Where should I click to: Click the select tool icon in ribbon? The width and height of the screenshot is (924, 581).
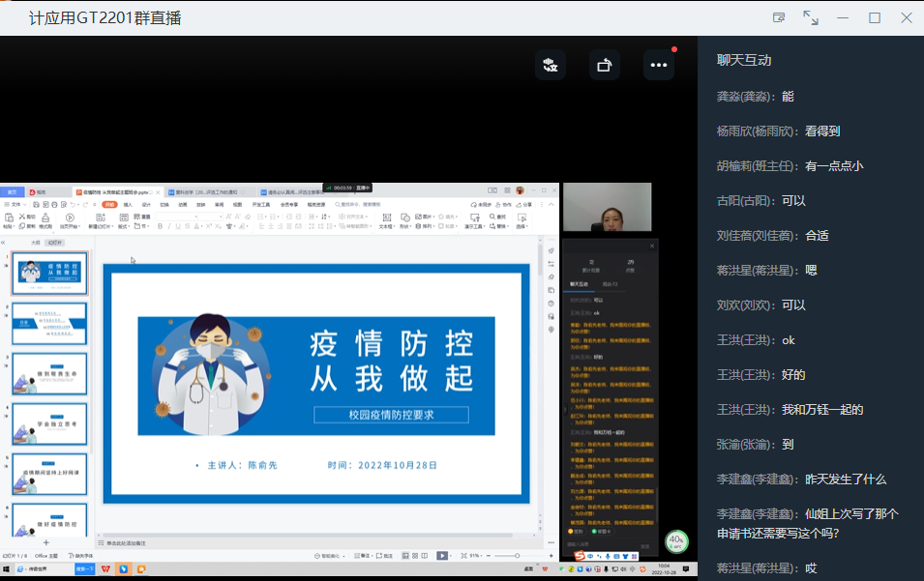(522, 218)
